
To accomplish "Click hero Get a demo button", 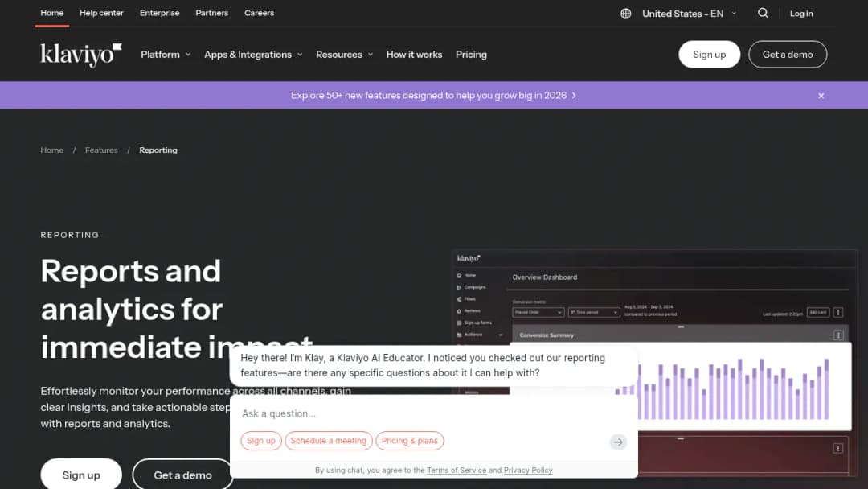I will click(182, 475).
